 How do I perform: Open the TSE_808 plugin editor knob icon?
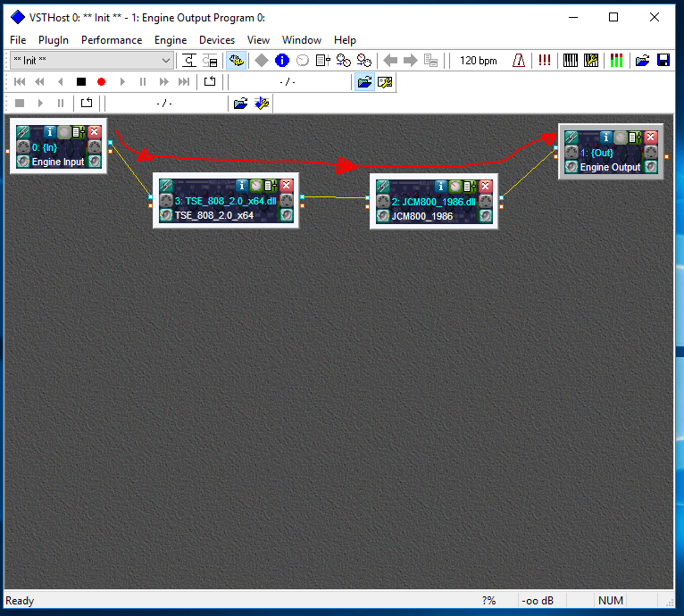(x=256, y=186)
